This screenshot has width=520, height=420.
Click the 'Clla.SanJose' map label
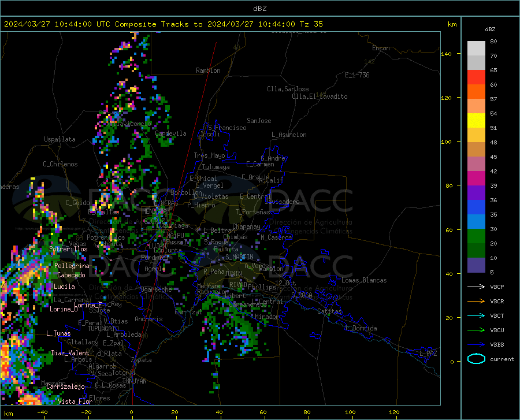click(x=288, y=89)
